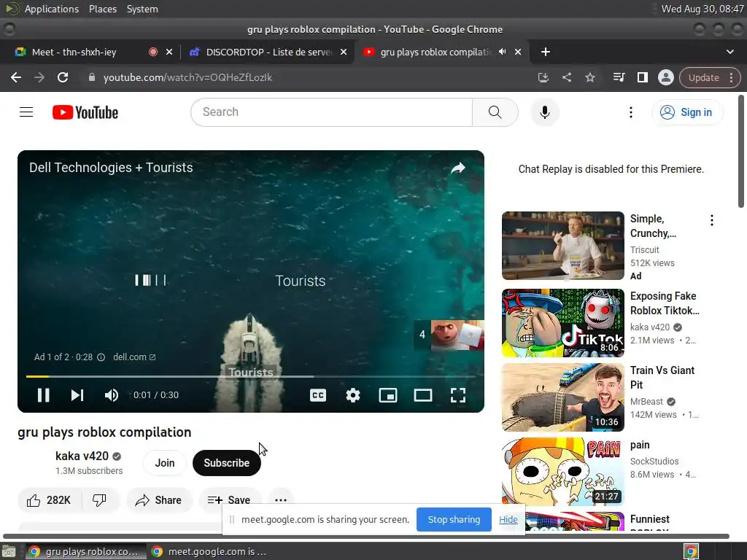This screenshot has height=560, width=747.
Task: Reload the current page
Action: pyautogui.click(x=63, y=77)
